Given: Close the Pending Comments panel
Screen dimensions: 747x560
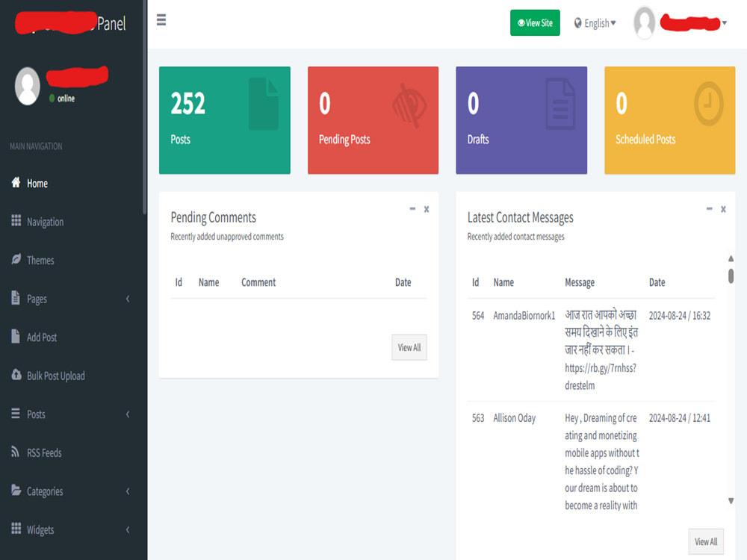Looking at the screenshot, I should [x=427, y=209].
